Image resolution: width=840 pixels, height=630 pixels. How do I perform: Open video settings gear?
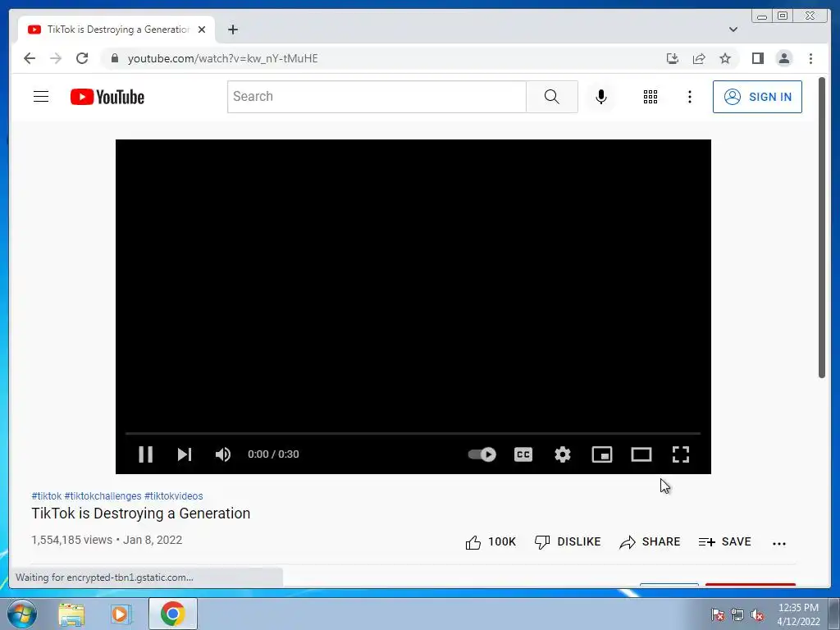click(563, 454)
